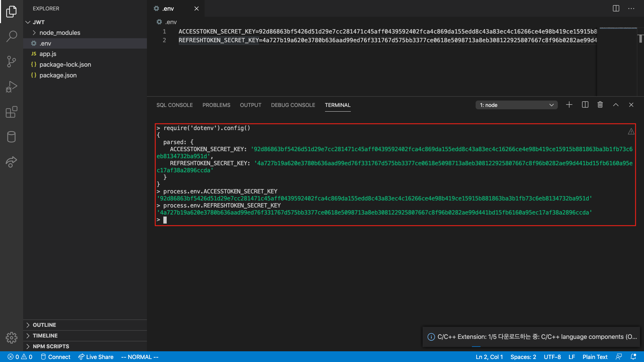Screen dimensions: 644x362
Task: Open the Live Share activity bar icon
Action: click(x=11, y=162)
